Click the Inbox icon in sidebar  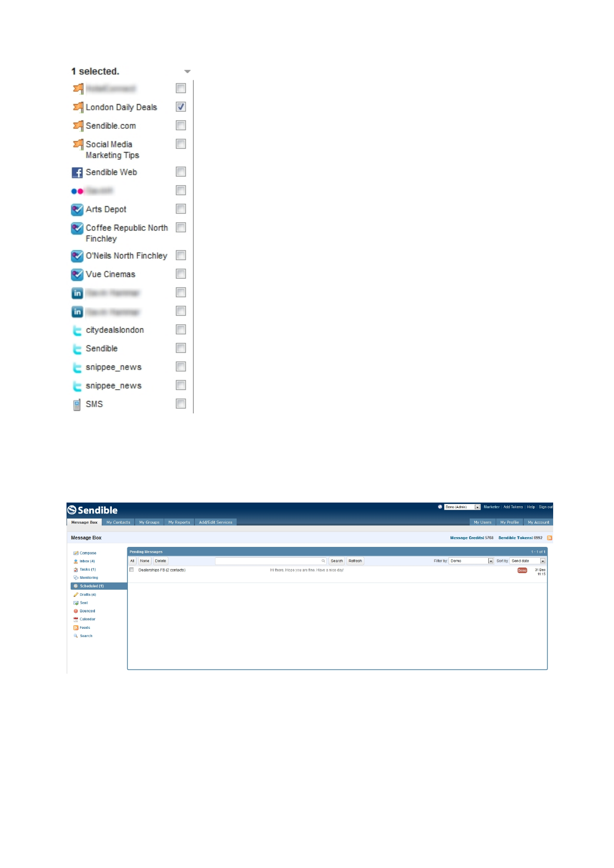coord(76,561)
